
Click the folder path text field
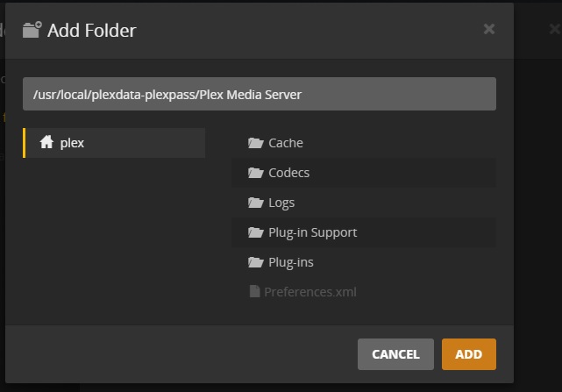(x=260, y=94)
